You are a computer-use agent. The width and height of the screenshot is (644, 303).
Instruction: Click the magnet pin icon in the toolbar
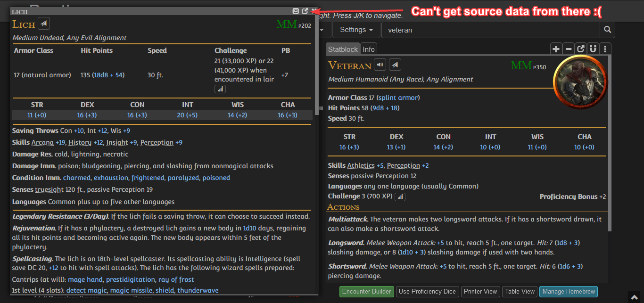tap(594, 49)
